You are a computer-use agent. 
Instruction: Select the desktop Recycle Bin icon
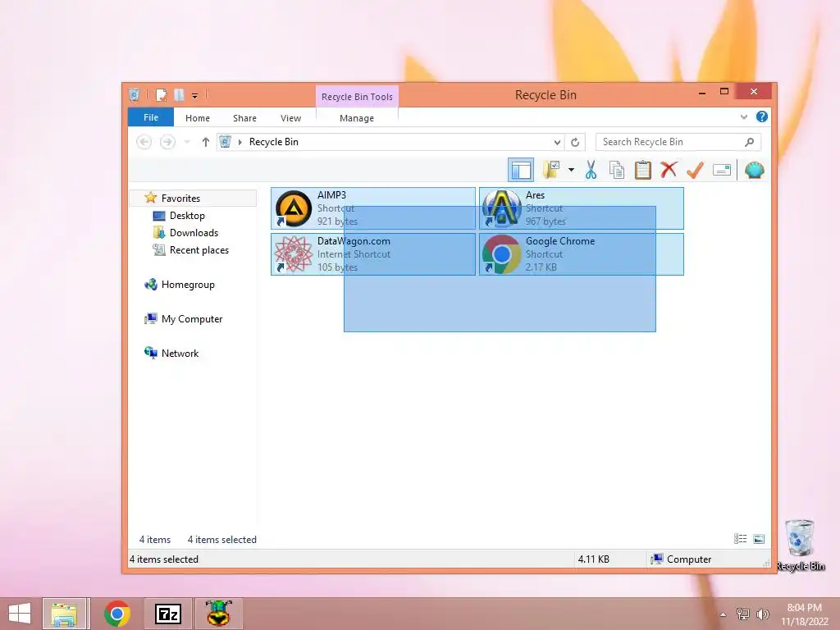click(801, 545)
